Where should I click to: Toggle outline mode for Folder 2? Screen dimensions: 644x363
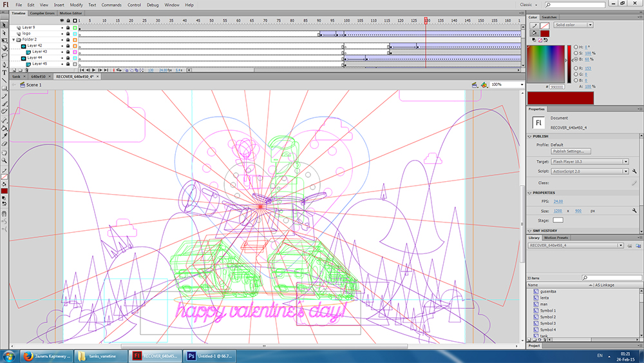point(75,40)
